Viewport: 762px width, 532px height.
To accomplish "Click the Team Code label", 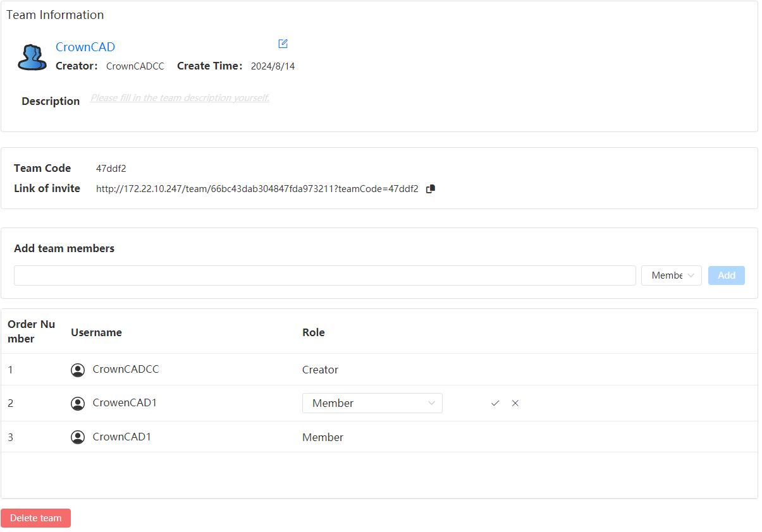I will (42, 168).
